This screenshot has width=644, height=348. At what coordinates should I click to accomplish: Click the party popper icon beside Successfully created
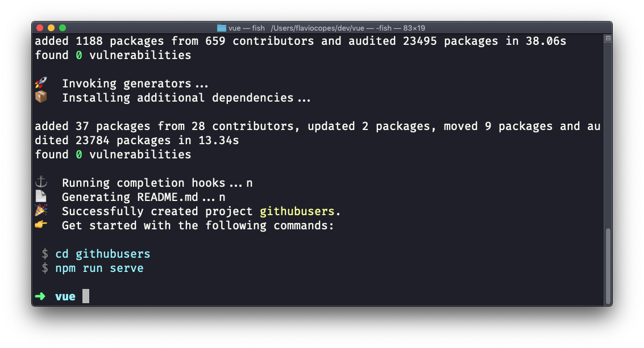pos(41,211)
